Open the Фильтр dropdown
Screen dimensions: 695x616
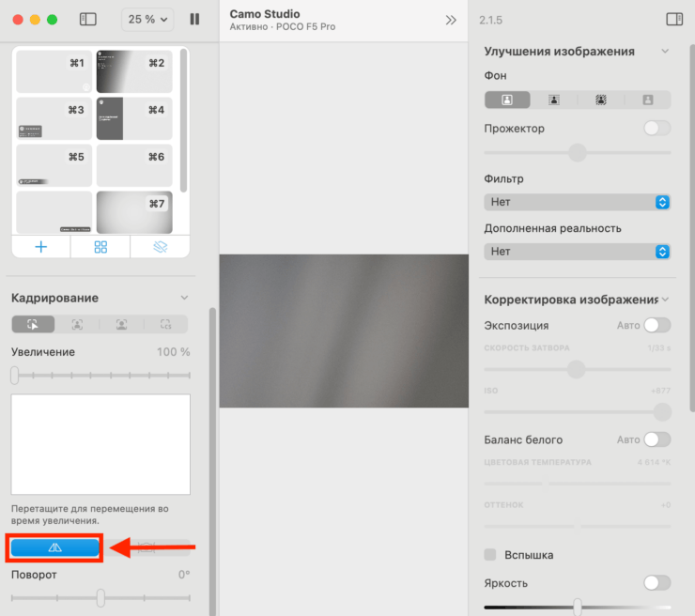pyautogui.click(x=578, y=202)
